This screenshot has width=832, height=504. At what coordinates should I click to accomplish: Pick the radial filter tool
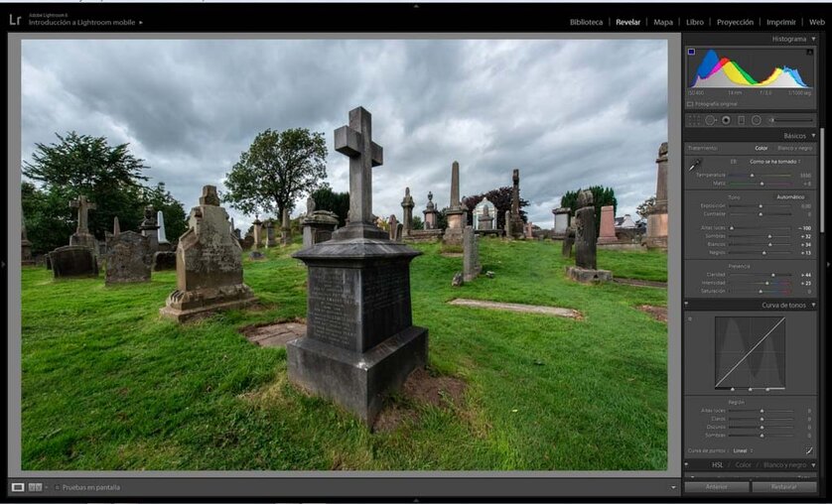click(756, 120)
